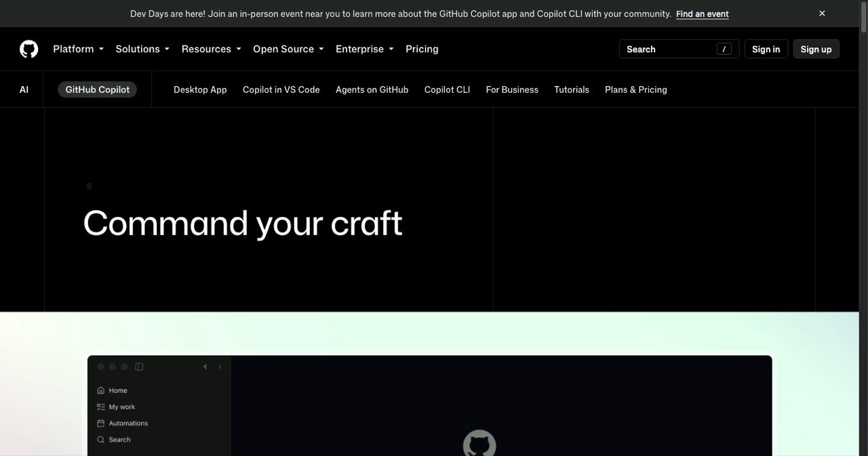Open the Tutorials tab
Image resolution: width=868 pixels, height=456 pixels.
click(x=572, y=89)
